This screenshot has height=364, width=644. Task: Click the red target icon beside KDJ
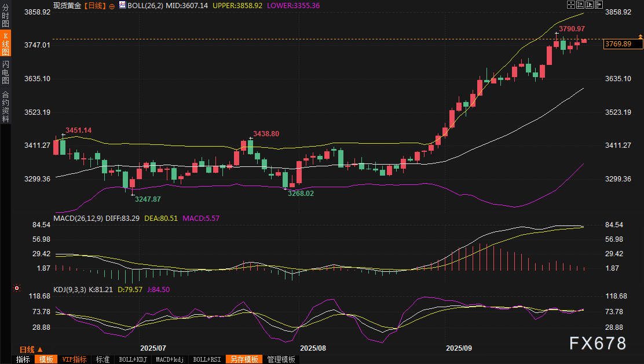point(17,288)
